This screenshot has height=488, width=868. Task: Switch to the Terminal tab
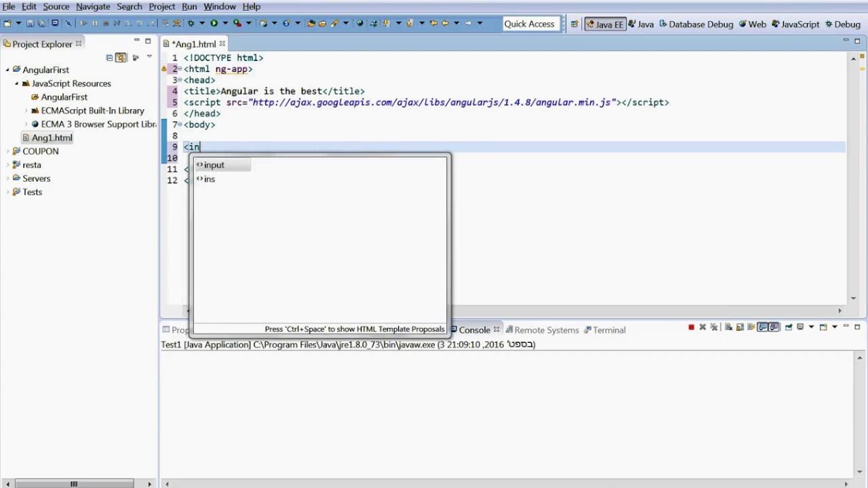tap(605, 330)
